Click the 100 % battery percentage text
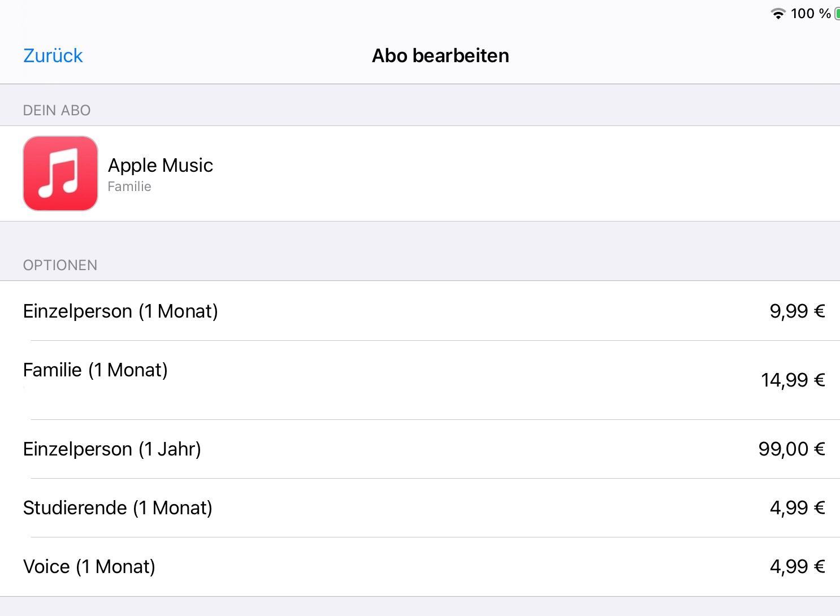 (811, 14)
